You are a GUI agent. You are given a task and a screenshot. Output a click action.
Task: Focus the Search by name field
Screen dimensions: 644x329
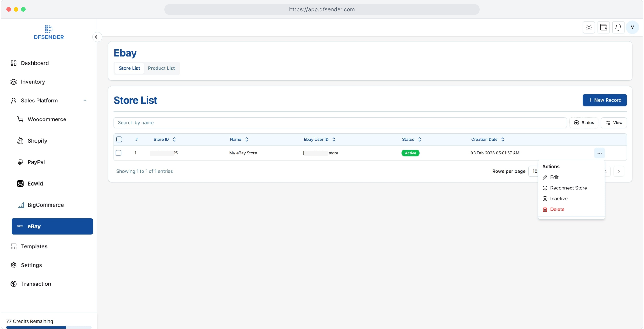pyautogui.click(x=340, y=122)
